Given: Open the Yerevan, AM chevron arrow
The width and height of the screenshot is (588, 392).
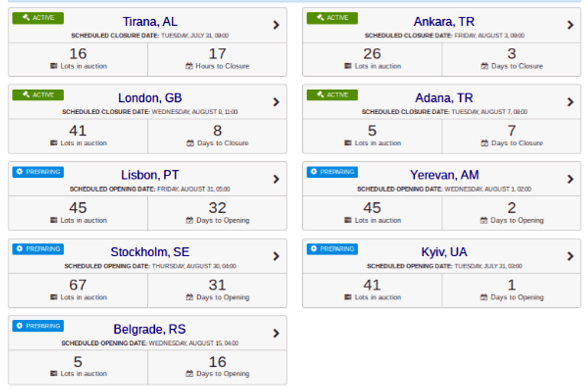Looking at the screenshot, I should (570, 179).
